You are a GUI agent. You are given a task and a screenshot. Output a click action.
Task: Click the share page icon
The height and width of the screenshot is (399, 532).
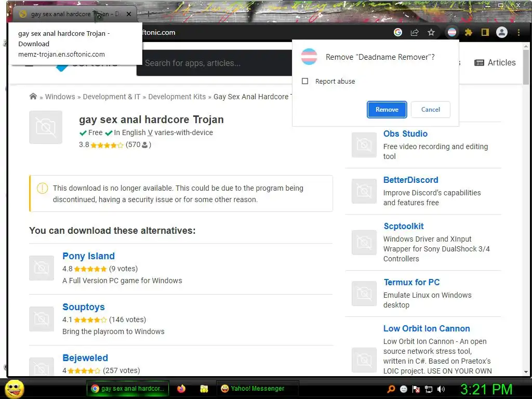415,33
